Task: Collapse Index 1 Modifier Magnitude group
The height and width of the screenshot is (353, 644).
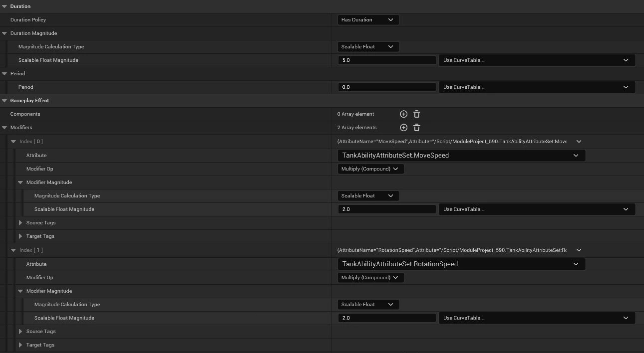Action: click(20, 291)
